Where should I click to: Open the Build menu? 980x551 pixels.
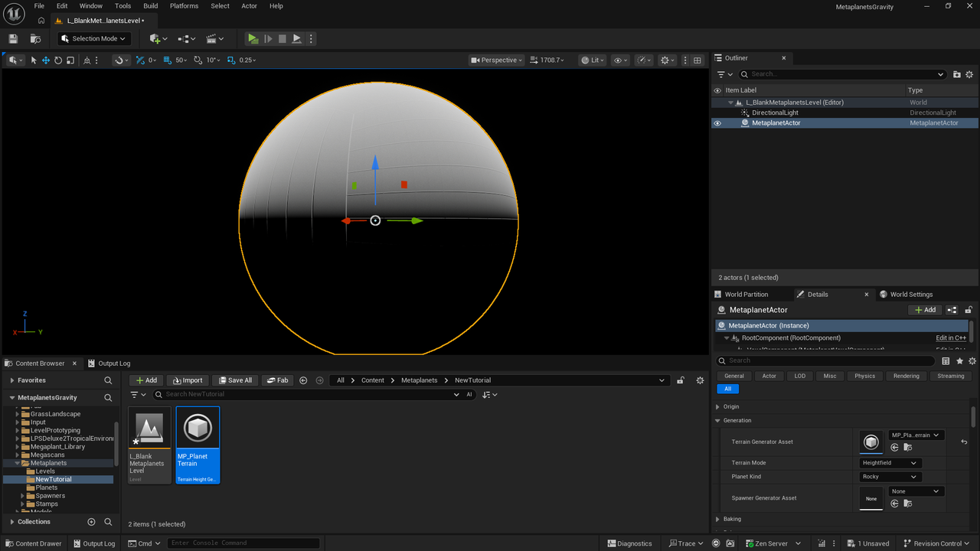pos(151,5)
